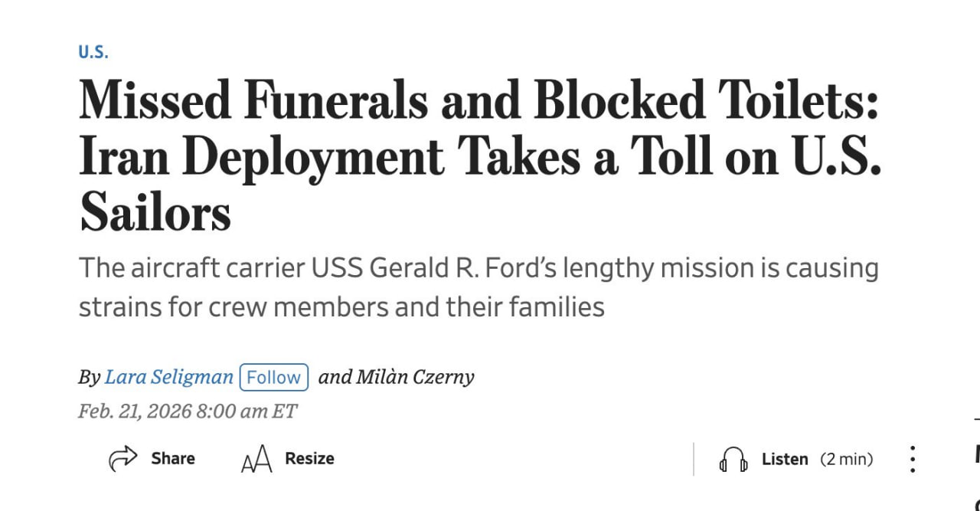This screenshot has height=511, width=980.
Task: Click "Iran Deployment" in the headline
Action: [262, 157]
